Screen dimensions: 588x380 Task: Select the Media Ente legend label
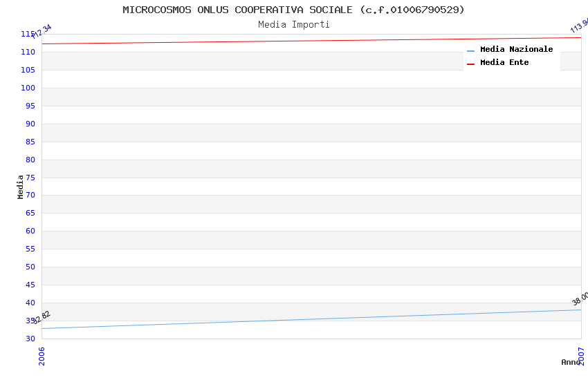[504, 62]
